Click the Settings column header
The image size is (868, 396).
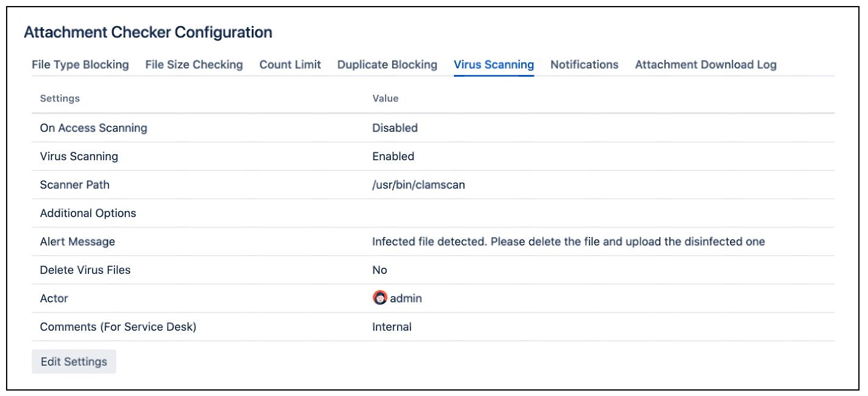click(59, 98)
